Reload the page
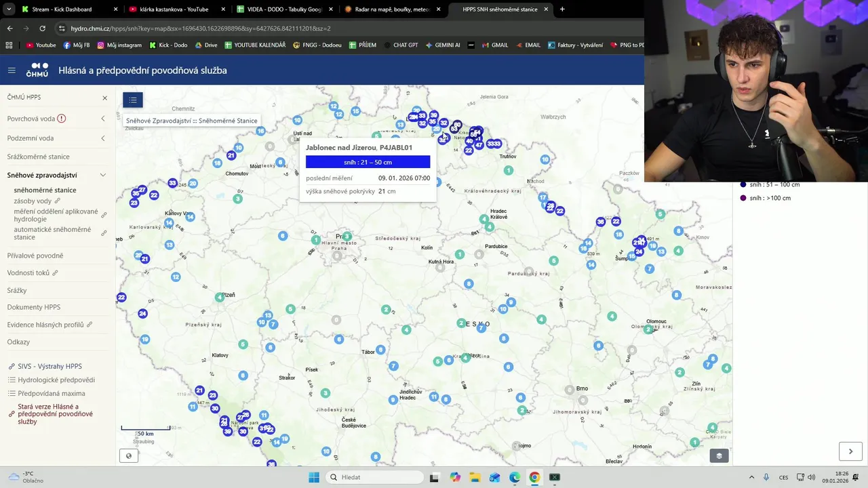 (42, 28)
